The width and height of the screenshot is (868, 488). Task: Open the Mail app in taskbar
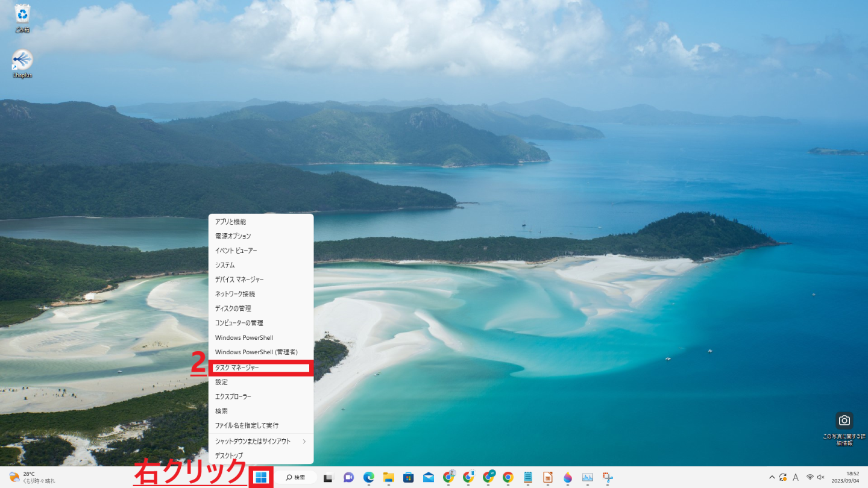tap(429, 477)
